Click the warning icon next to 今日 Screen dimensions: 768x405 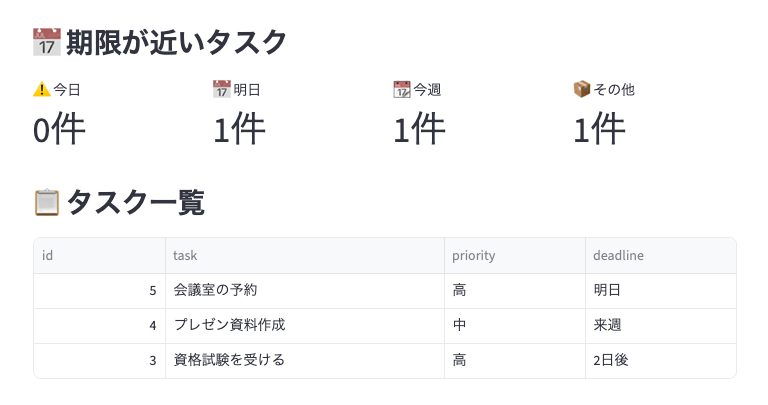coord(41,90)
